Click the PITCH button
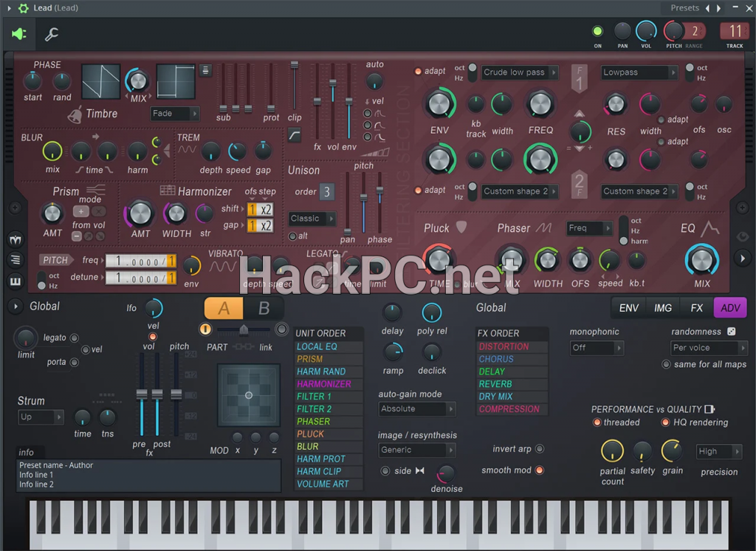Image resolution: width=756 pixels, height=551 pixels. (x=56, y=260)
